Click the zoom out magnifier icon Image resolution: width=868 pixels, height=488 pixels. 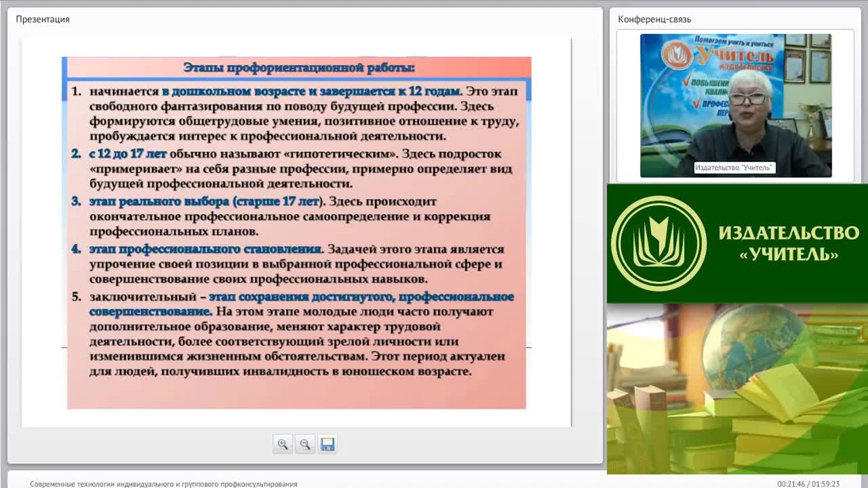pyautogui.click(x=305, y=444)
